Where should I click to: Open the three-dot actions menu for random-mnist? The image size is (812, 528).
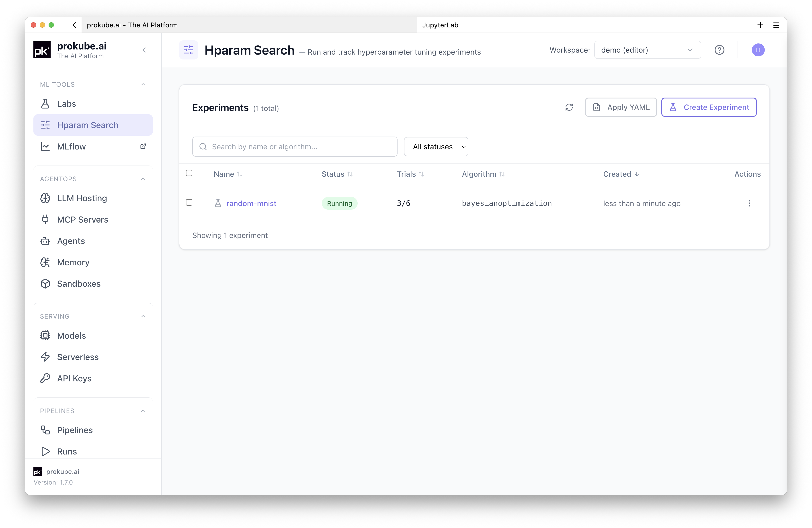coord(749,203)
